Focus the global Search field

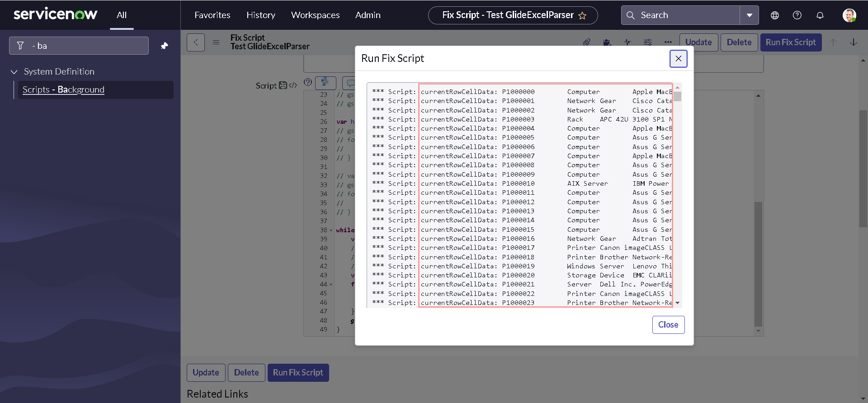click(681, 15)
